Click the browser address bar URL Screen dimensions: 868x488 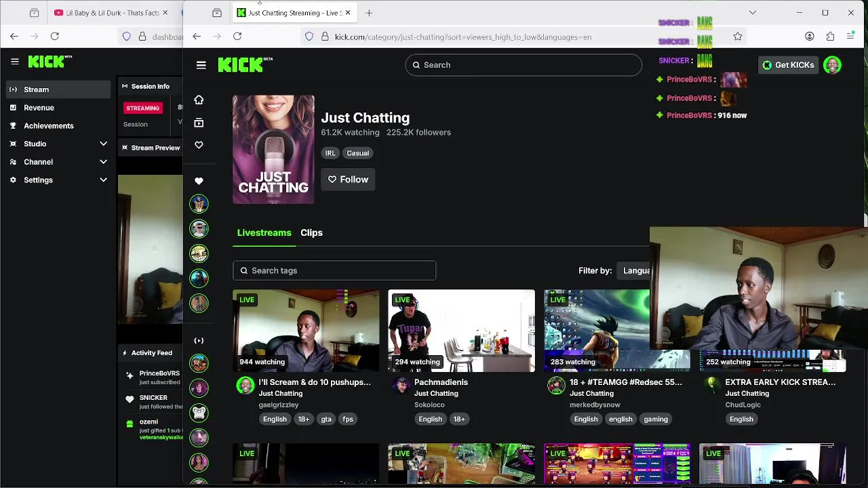(463, 37)
